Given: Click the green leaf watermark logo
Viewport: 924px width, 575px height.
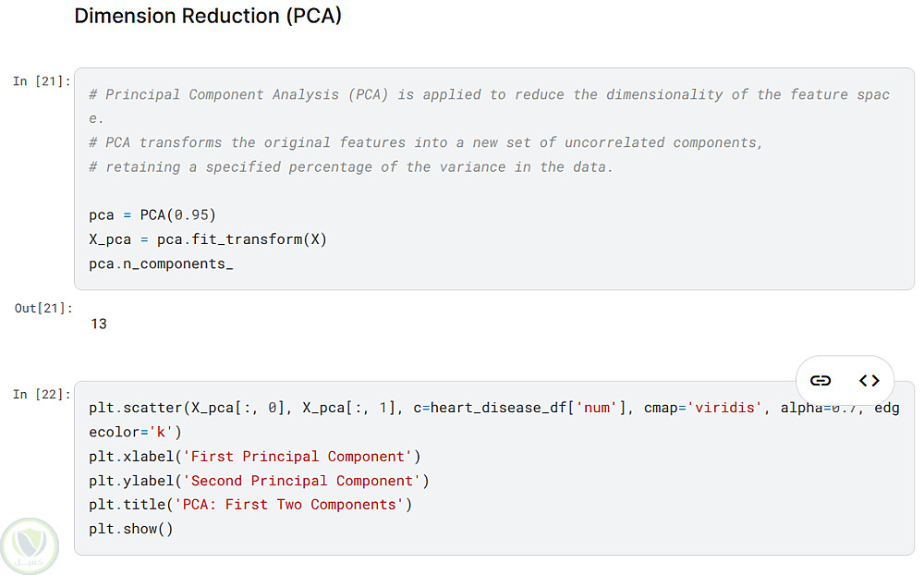Looking at the screenshot, I should (x=29, y=545).
